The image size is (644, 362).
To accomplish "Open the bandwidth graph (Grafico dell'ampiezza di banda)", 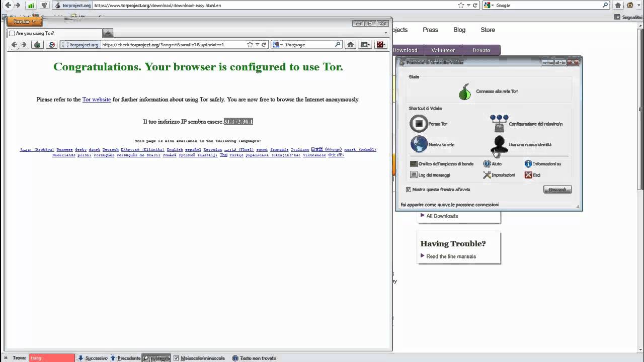I will point(442,164).
